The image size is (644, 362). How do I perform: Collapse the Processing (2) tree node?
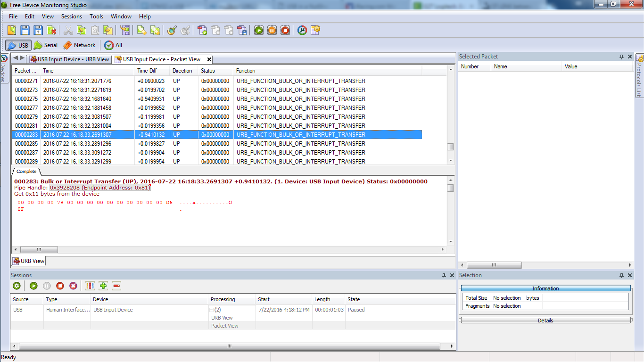point(212,310)
